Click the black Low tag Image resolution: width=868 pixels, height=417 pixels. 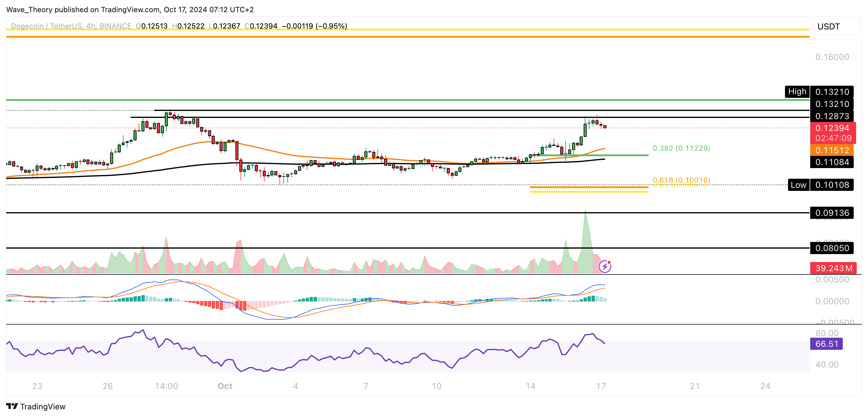[798, 185]
